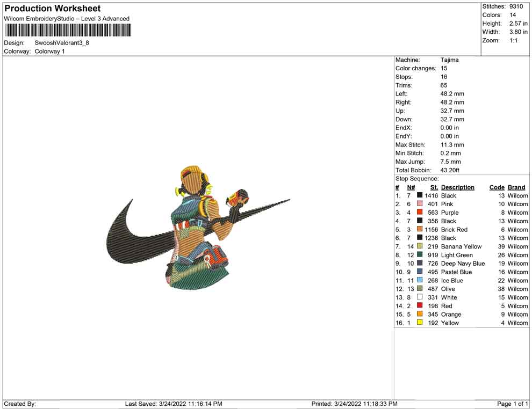This screenshot has width=532, height=409.
Task: Select the 'Pastel Blue' description in row 10
Action: point(456,272)
